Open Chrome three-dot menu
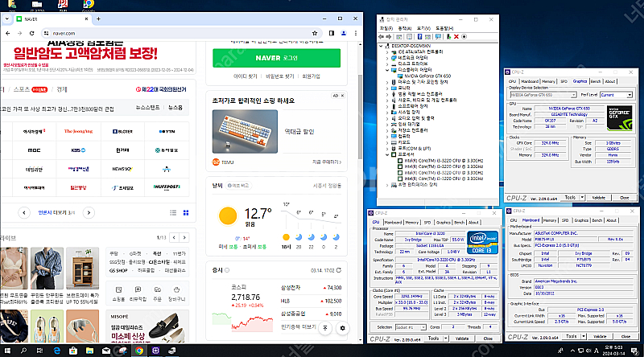 tap(356, 33)
